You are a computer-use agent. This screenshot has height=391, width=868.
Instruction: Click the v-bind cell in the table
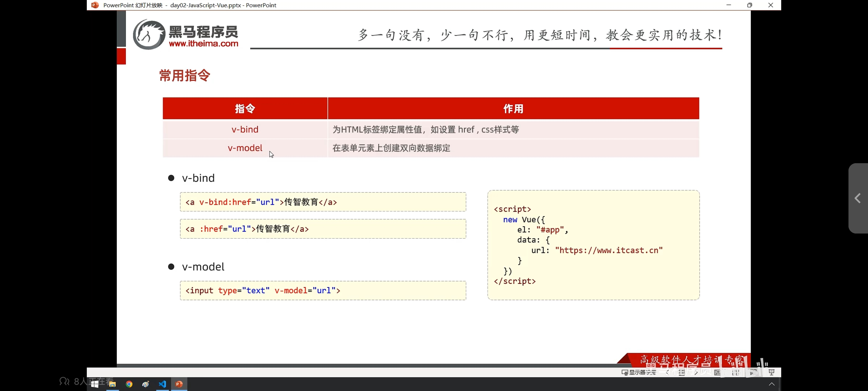[245, 129]
